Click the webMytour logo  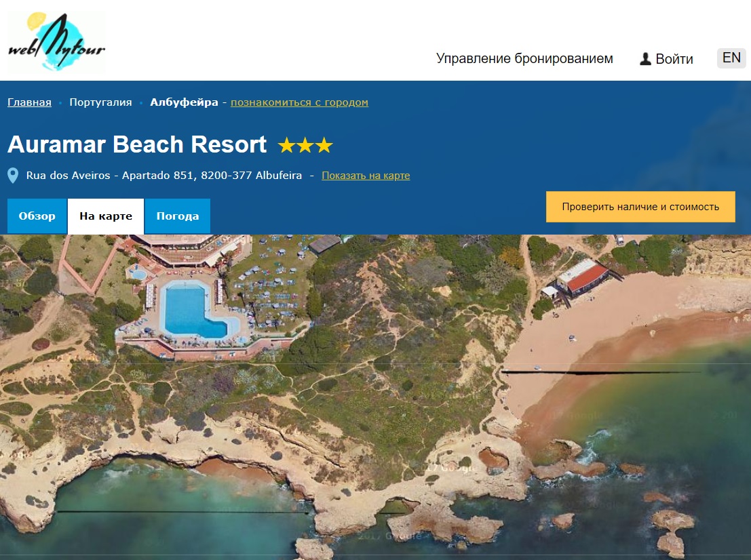pyautogui.click(x=56, y=42)
